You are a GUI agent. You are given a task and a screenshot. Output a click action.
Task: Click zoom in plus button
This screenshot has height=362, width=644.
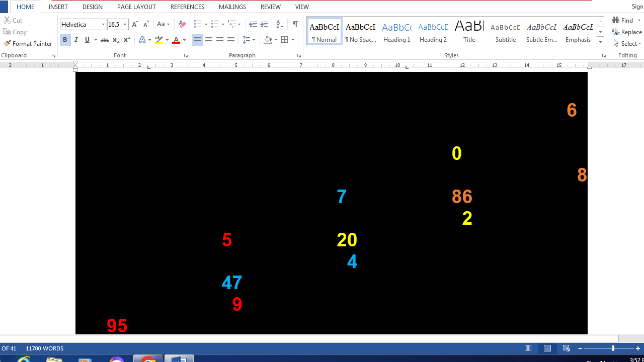tap(638, 348)
